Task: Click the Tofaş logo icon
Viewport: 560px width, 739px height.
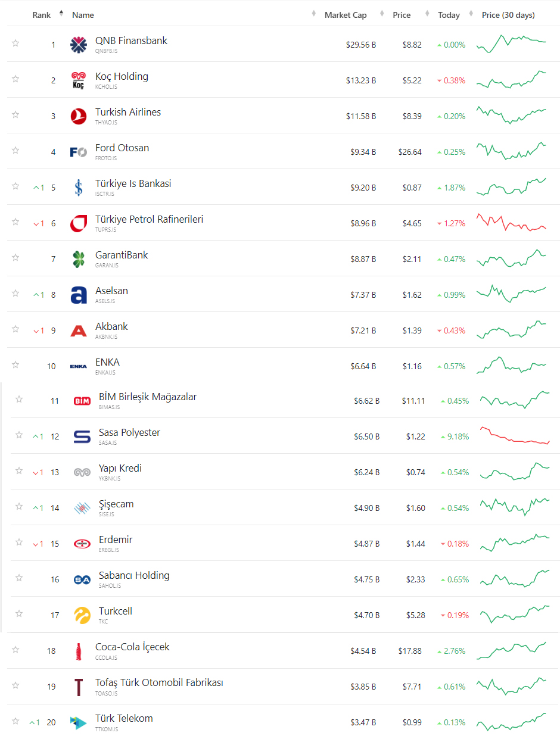Action: pyautogui.click(x=79, y=687)
